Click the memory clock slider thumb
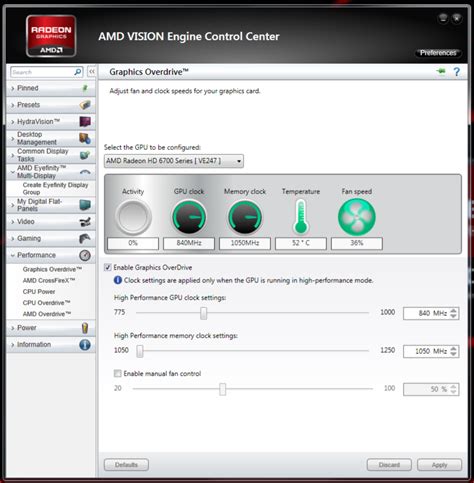The height and width of the screenshot is (483, 474). [140, 351]
